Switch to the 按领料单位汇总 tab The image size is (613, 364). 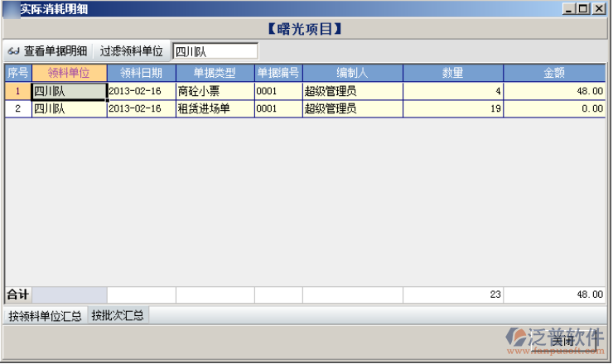(x=44, y=315)
